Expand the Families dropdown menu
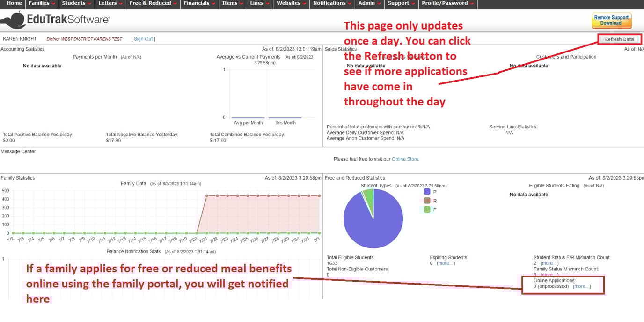Viewport: 644px width, 322px height. point(42,3)
